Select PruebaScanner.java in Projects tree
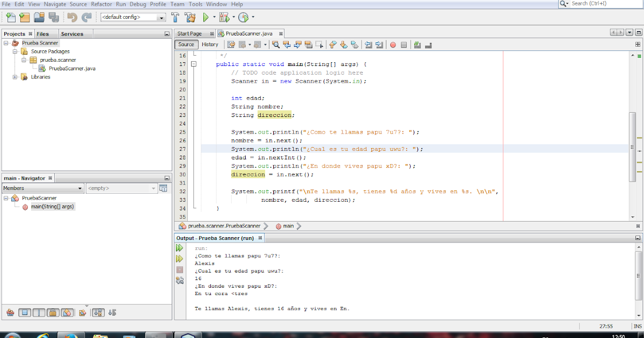The image size is (644, 338). (x=72, y=68)
